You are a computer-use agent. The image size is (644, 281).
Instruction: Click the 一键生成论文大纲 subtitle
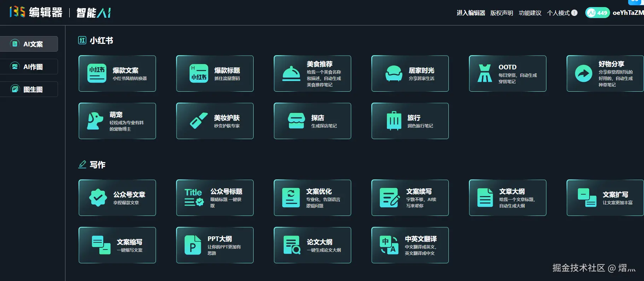click(324, 250)
